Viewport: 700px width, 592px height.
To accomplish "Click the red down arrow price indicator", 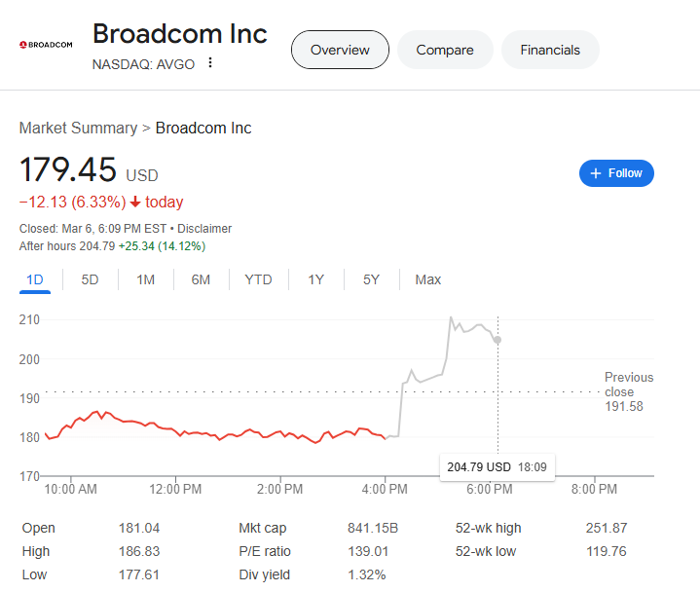I will click(135, 203).
